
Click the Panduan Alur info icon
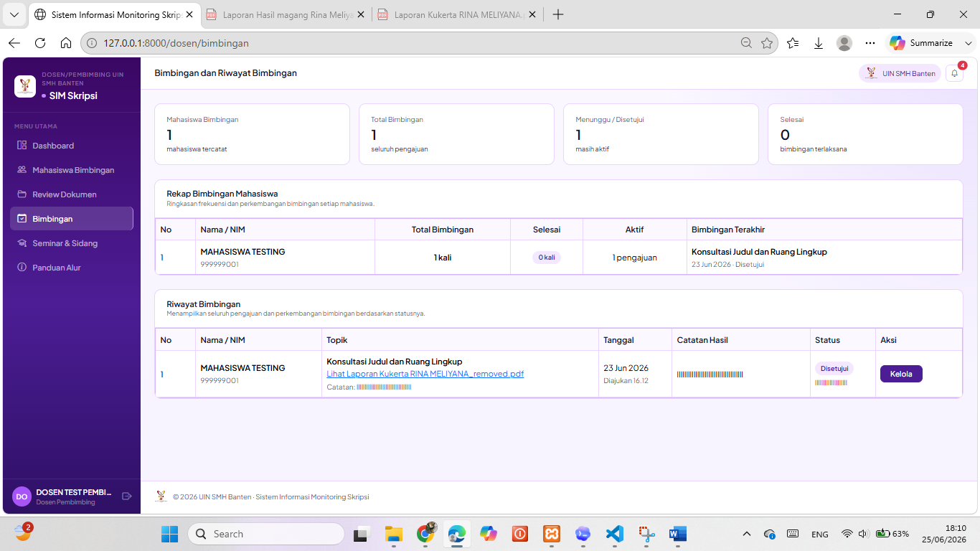(22, 268)
